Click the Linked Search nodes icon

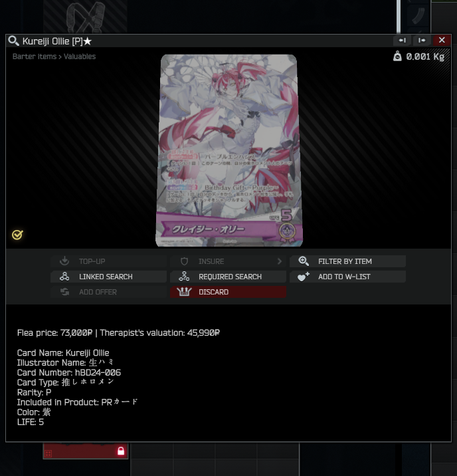[x=64, y=277]
